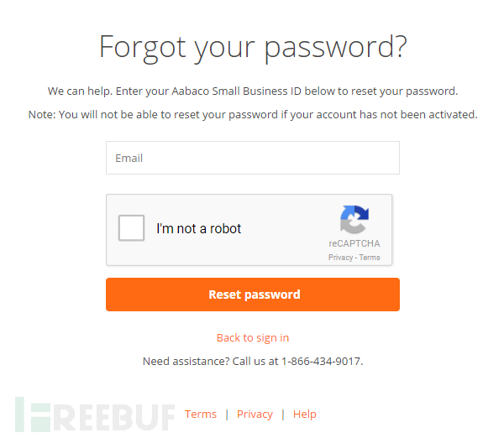
Task: Follow the Back to sign in link
Action: pos(253,338)
